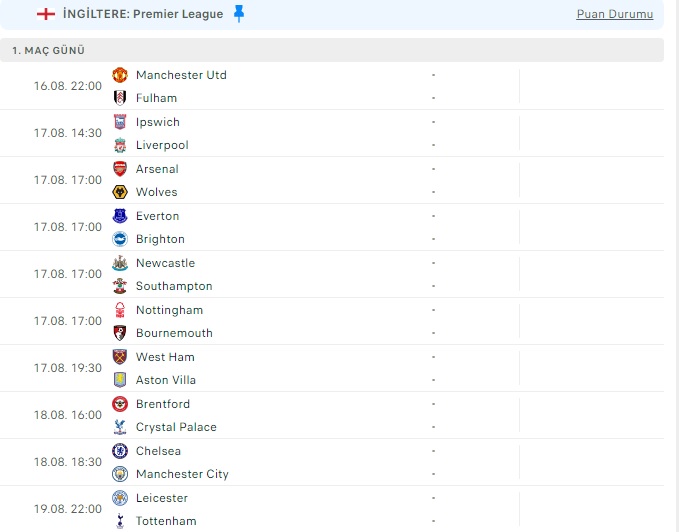Click the Chelsea club crest

tap(120, 451)
